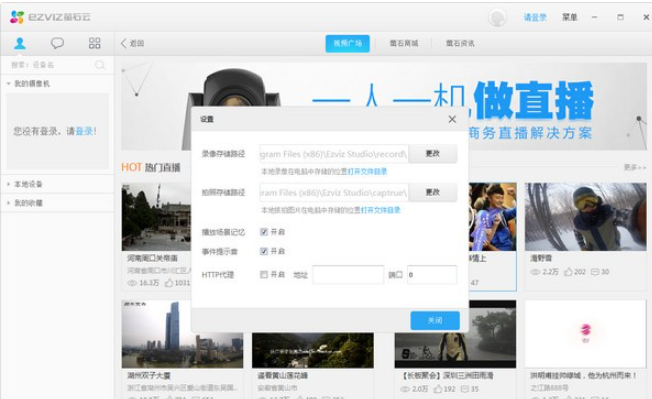Close the settings dialog with X
This screenshot has width=652, height=399.
coord(452,119)
